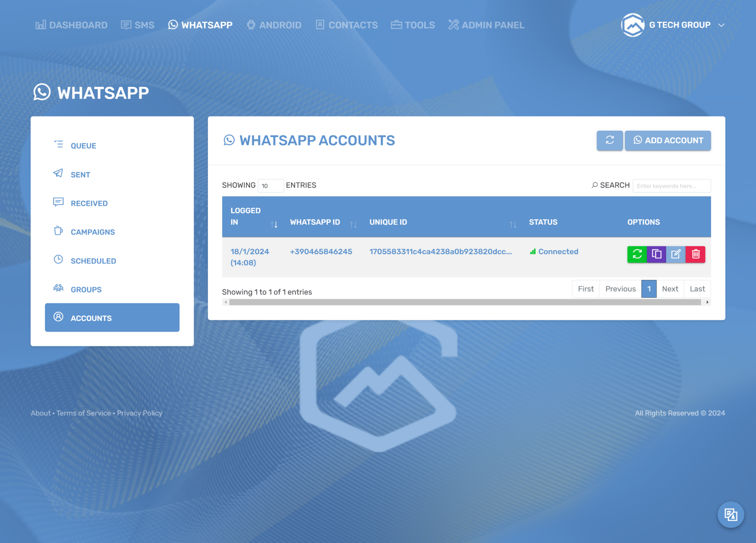Click the green refresh icon for the account
The height and width of the screenshot is (543, 756).
637,254
